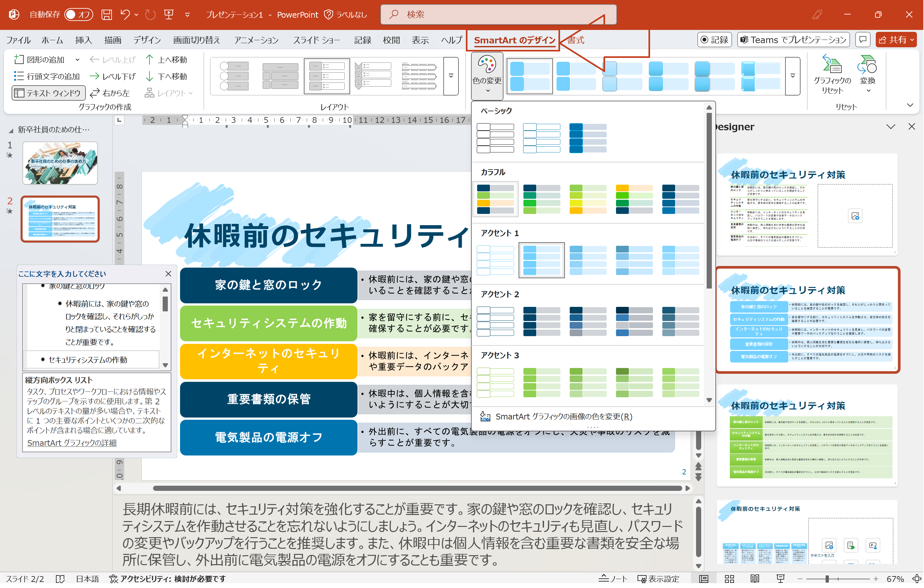Viewport: 924px width, 588px height.
Task: Select slide 1 thumbnail in panel
Action: pos(60,163)
